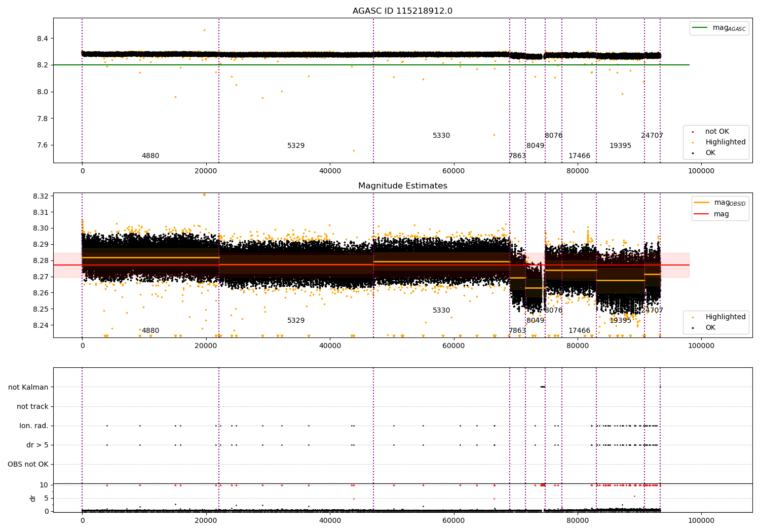Click the 'Magnitude Estimates' title
Image resolution: width=760 pixels, height=532 pixels.
click(x=402, y=186)
